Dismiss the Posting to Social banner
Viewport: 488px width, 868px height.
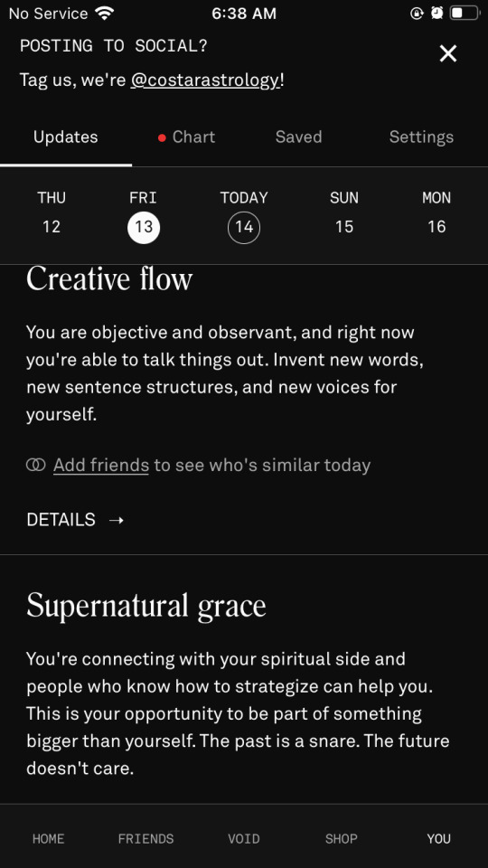coord(447,53)
